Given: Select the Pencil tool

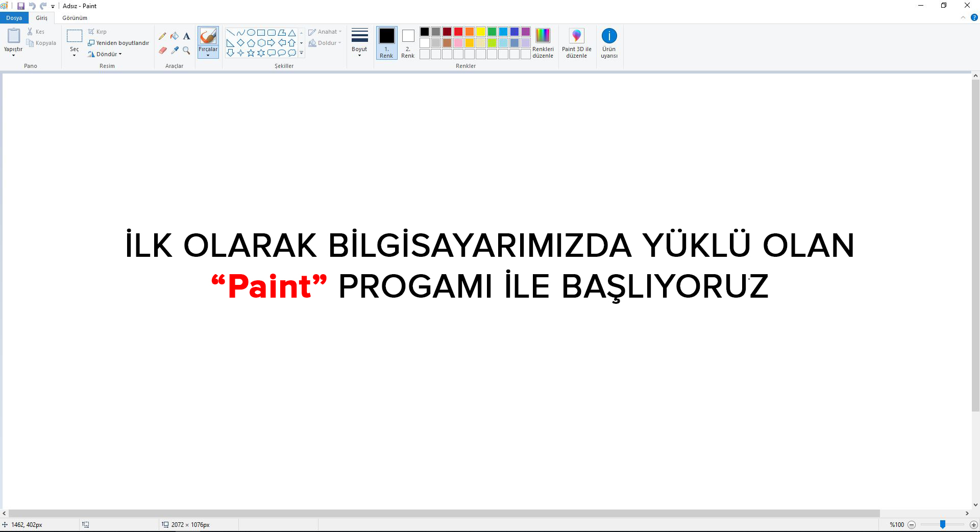Looking at the screenshot, I should [162, 36].
